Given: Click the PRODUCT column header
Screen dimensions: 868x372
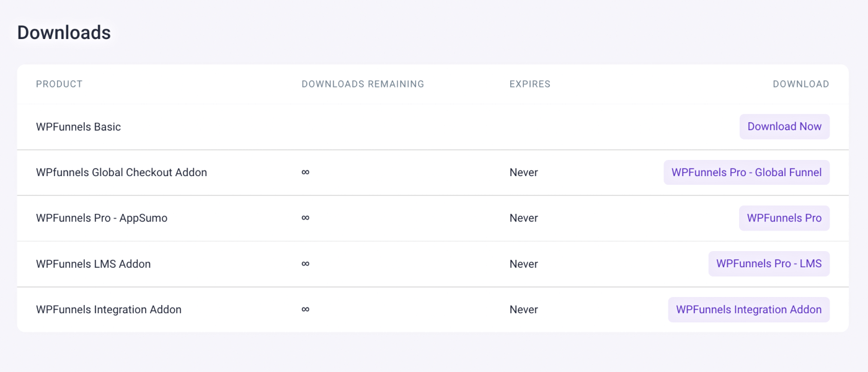Looking at the screenshot, I should click(x=59, y=84).
